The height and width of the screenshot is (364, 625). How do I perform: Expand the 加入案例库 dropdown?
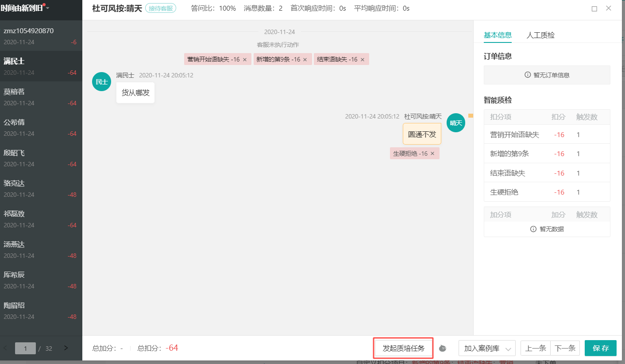click(487, 349)
